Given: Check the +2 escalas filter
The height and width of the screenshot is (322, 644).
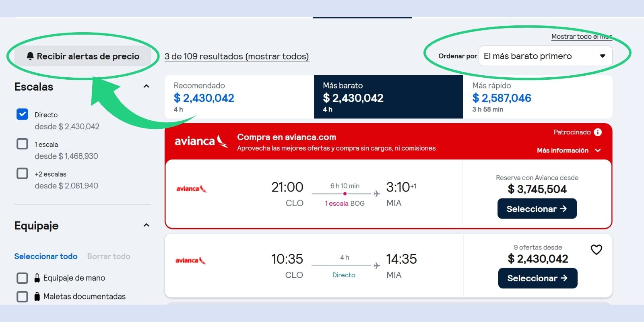Looking at the screenshot, I should tap(22, 173).
